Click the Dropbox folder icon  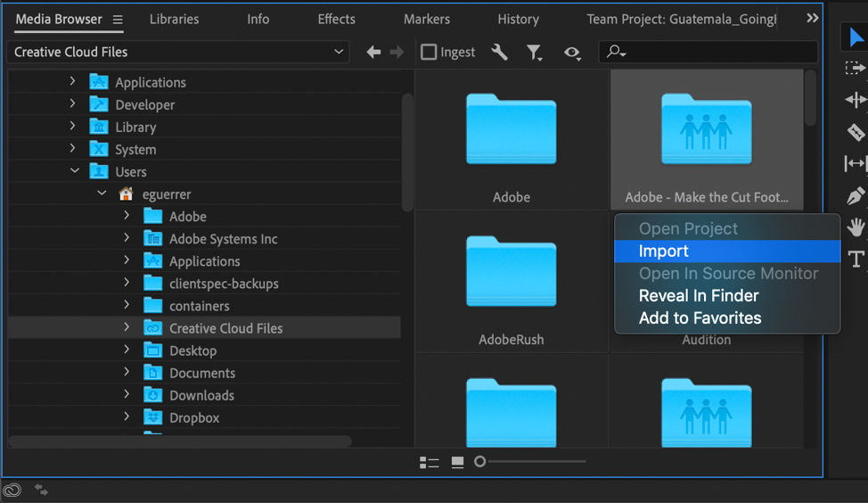click(152, 417)
